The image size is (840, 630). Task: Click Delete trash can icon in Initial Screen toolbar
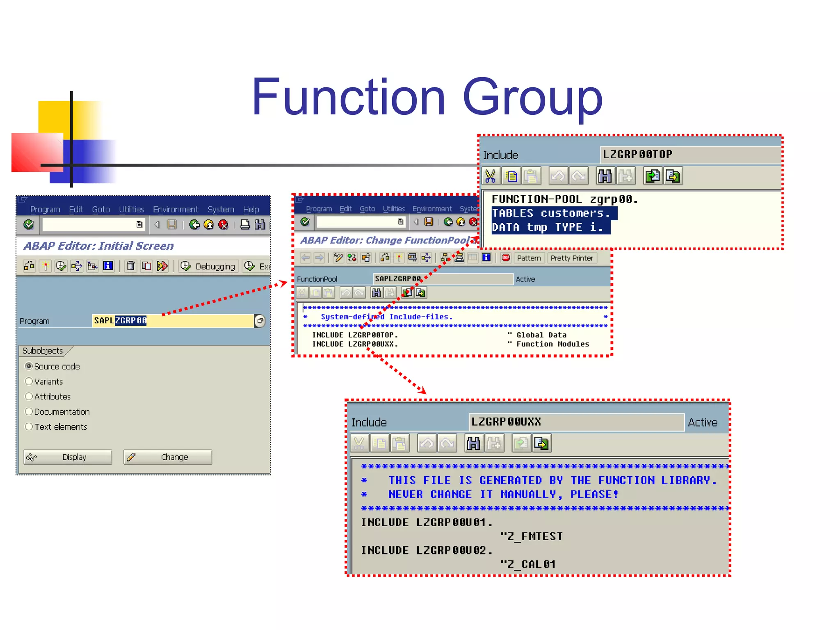[130, 266]
